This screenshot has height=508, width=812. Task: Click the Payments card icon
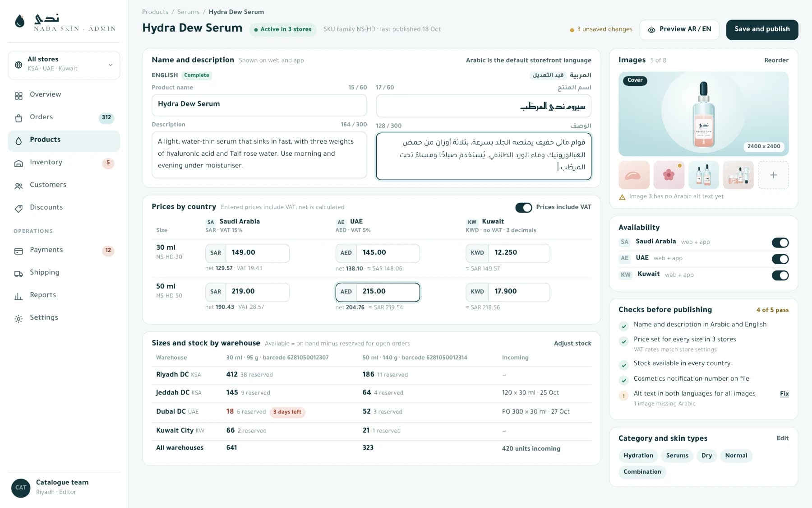[18, 251]
